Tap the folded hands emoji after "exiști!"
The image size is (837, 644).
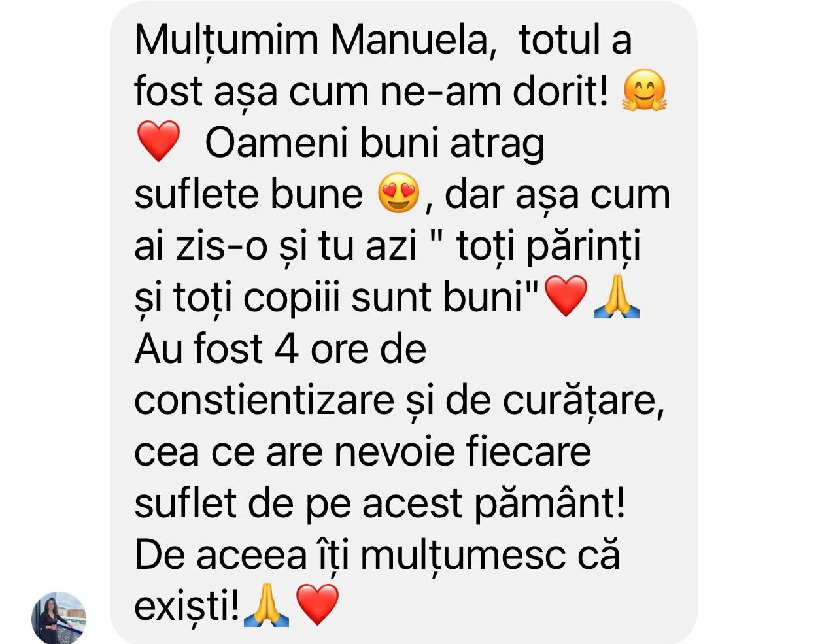pyautogui.click(x=266, y=605)
